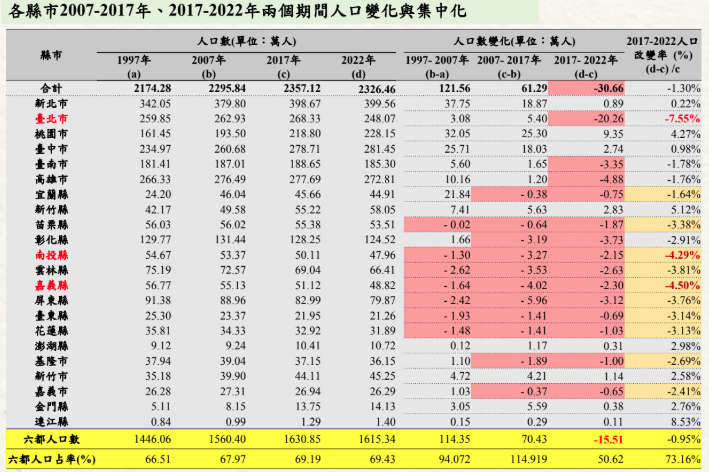Click the 基隆市 row label
The height and width of the screenshot is (472, 709).
pyautogui.click(x=51, y=361)
